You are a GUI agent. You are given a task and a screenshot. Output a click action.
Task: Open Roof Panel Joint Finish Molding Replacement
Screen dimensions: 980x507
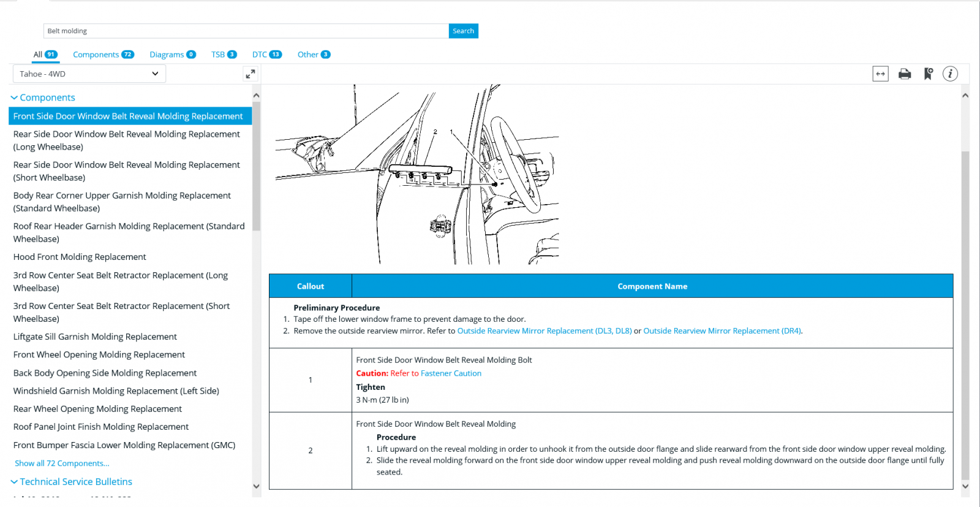coord(101,427)
